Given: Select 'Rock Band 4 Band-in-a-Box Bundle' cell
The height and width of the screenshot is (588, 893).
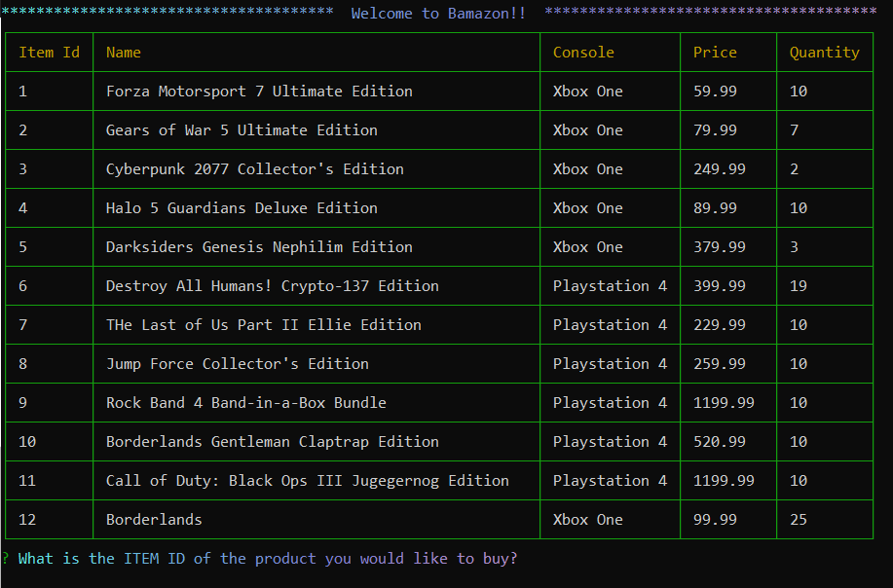Looking at the screenshot, I should 246,403.
